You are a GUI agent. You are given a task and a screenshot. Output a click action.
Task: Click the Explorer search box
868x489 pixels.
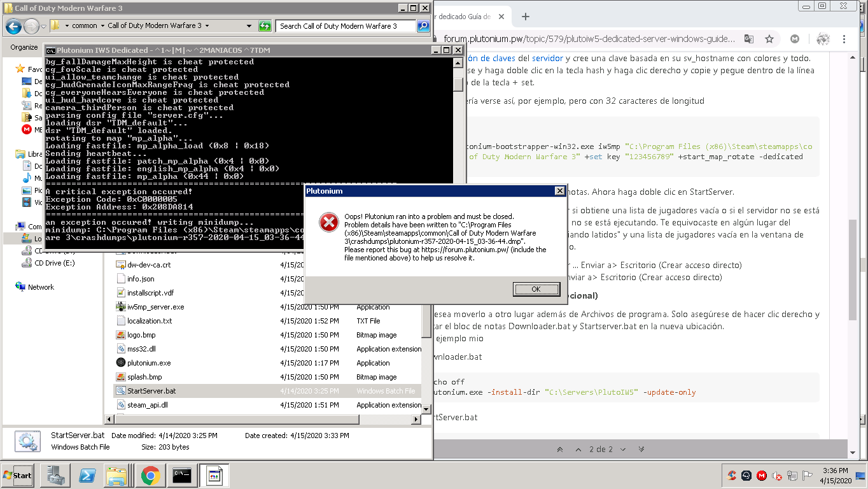[346, 26]
